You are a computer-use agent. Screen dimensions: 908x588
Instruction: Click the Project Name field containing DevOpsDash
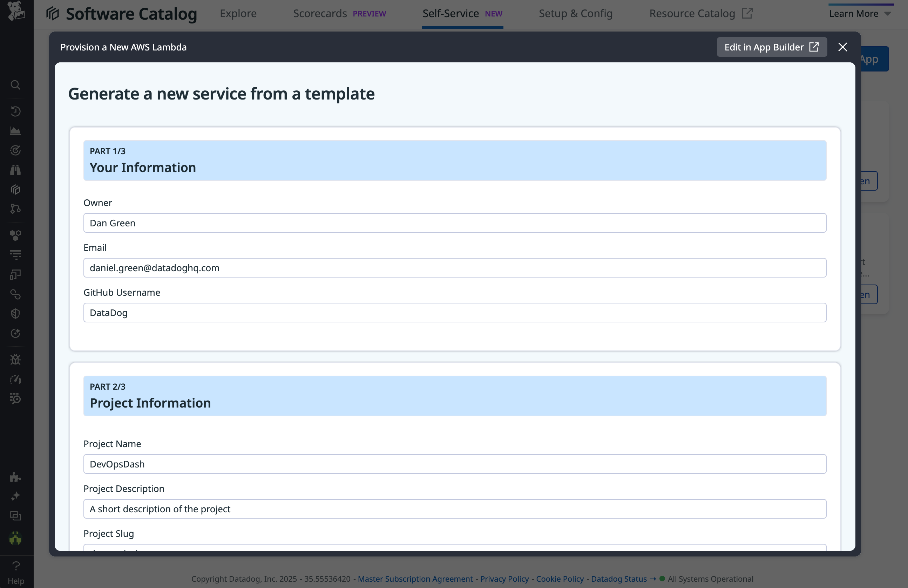[454, 464]
